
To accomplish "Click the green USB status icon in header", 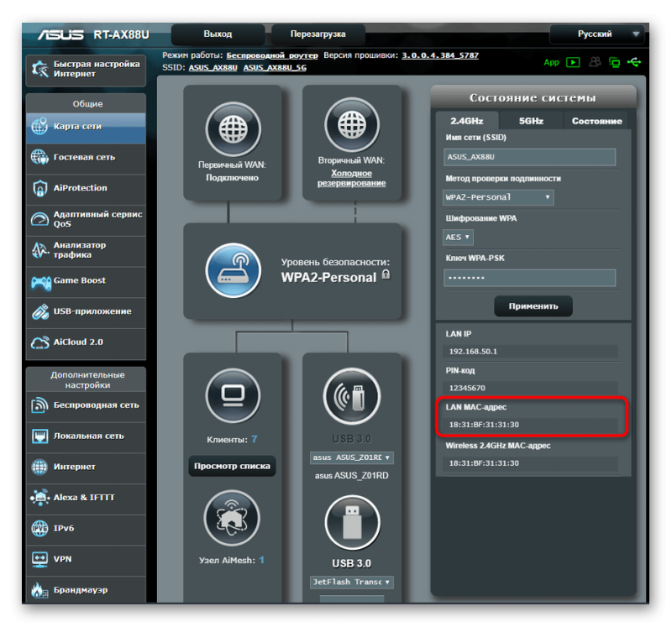I will (x=634, y=62).
